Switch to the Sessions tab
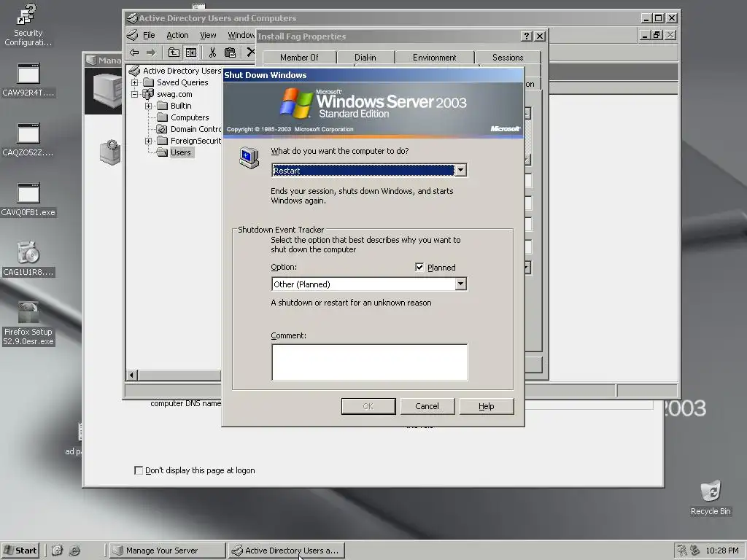 click(508, 57)
